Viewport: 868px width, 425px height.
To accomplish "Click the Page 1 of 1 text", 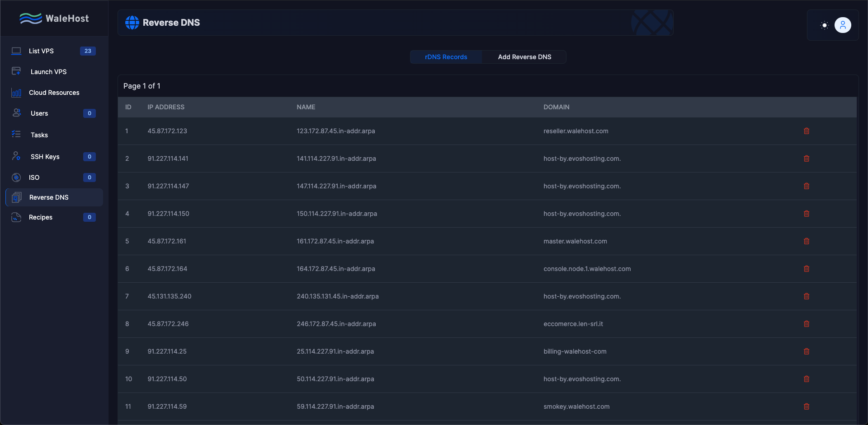I will (x=142, y=86).
